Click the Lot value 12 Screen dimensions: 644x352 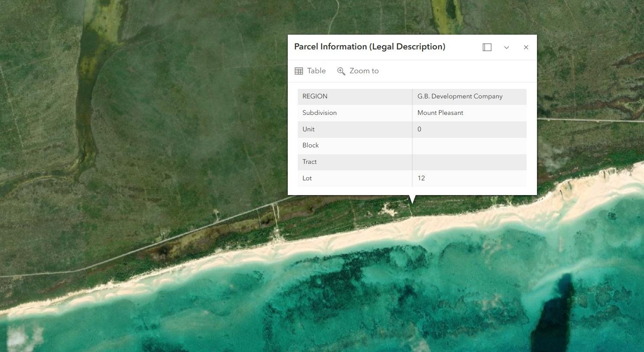pyautogui.click(x=421, y=178)
